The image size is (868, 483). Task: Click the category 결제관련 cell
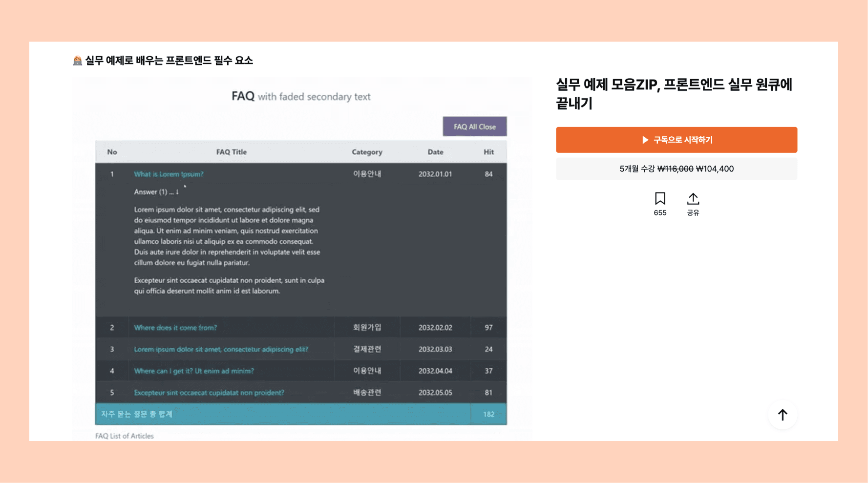coord(367,349)
